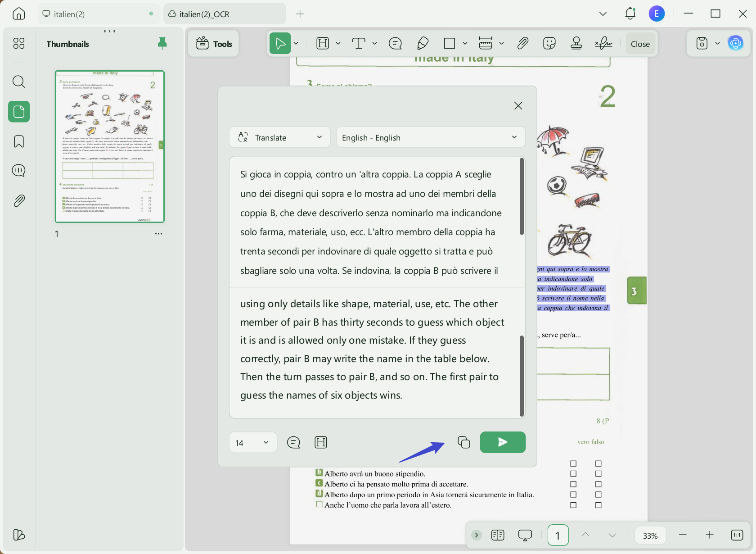Open the tab list chevron in the title bar

[x=603, y=14]
